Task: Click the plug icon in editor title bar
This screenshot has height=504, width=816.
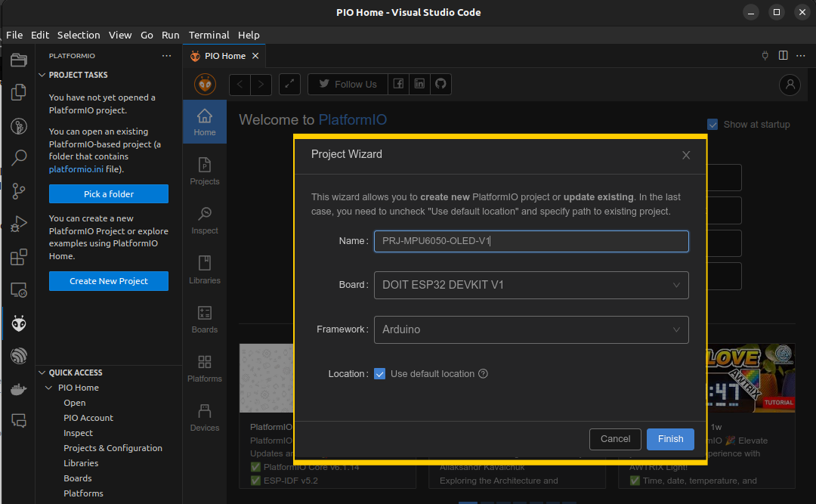Action: [765, 56]
